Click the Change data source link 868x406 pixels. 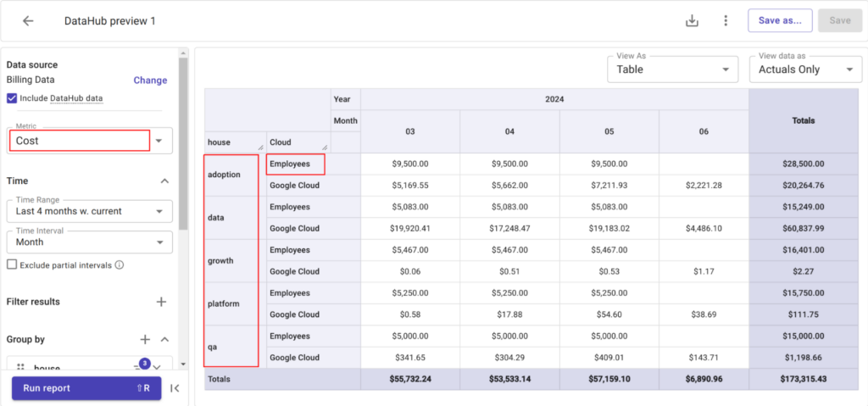[150, 81]
